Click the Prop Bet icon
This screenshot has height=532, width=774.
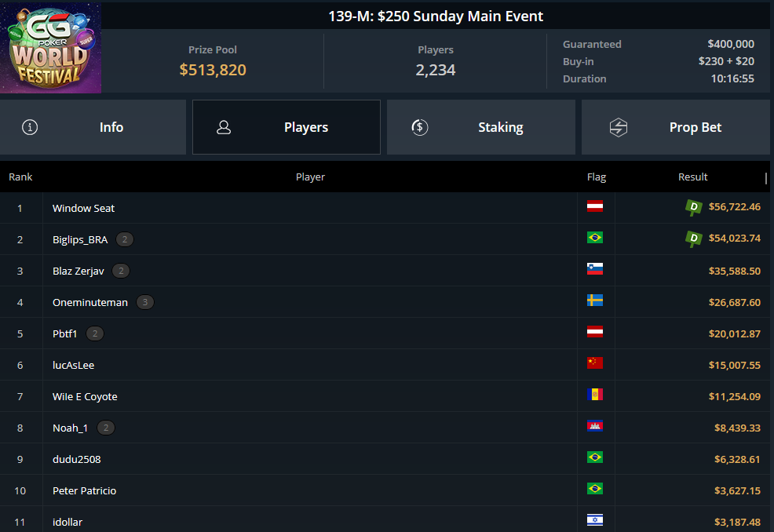tap(619, 127)
